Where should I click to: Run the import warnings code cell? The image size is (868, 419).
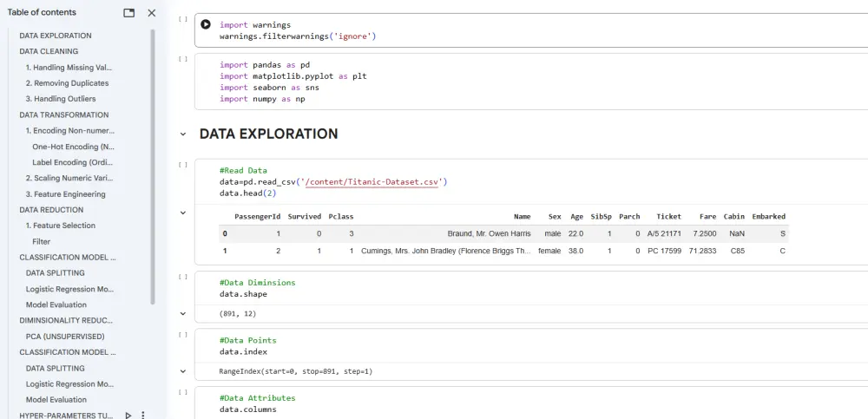coord(206,25)
